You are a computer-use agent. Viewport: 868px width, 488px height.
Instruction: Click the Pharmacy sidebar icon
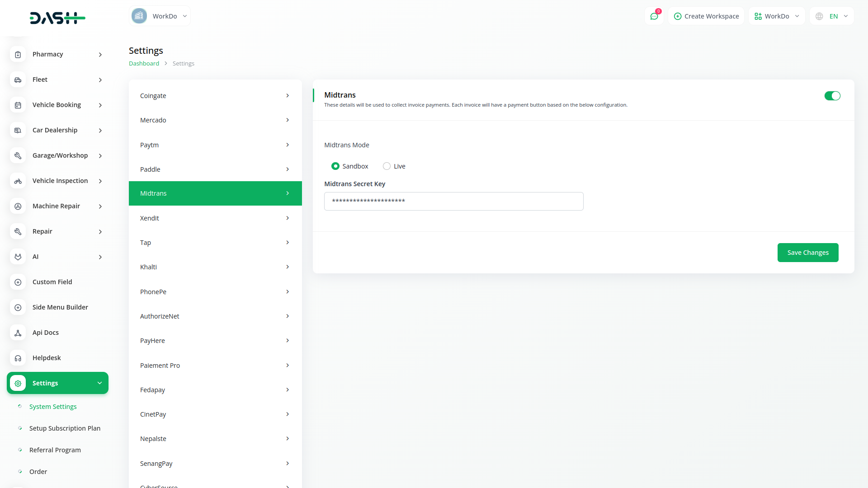(x=18, y=54)
